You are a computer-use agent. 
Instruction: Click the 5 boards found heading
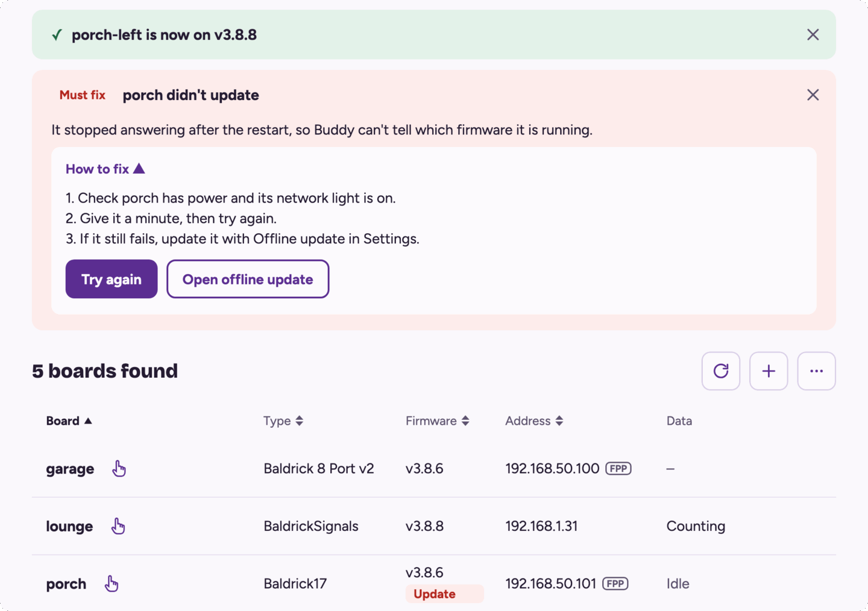105,371
